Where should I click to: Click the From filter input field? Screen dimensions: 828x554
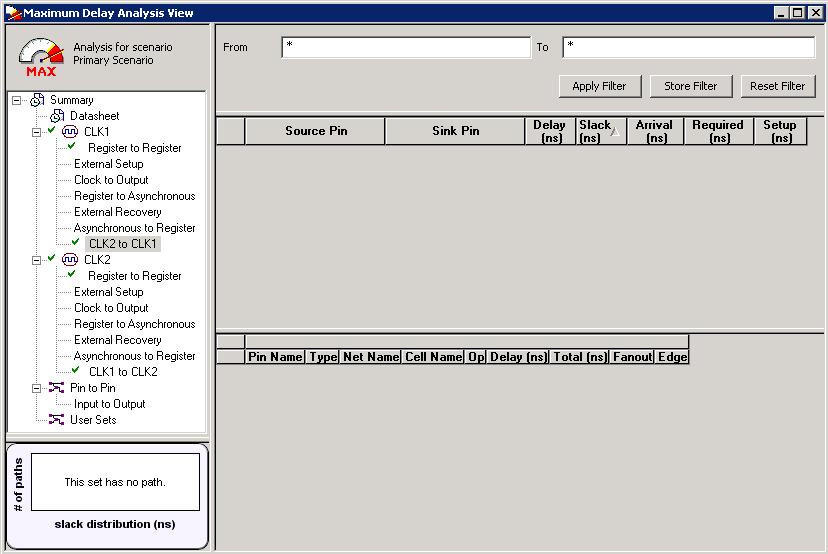pyautogui.click(x=406, y=47)
